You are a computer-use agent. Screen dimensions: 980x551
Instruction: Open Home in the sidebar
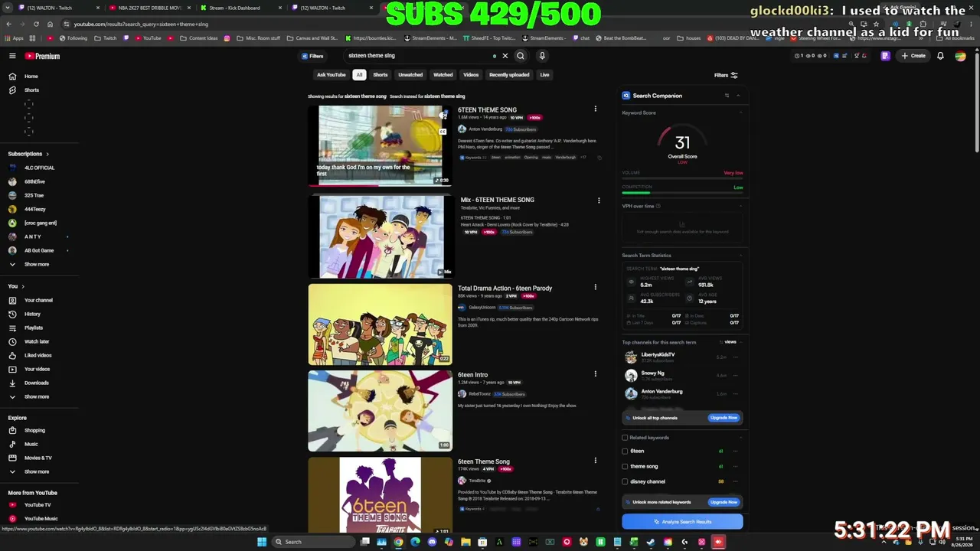pos(31,77)
